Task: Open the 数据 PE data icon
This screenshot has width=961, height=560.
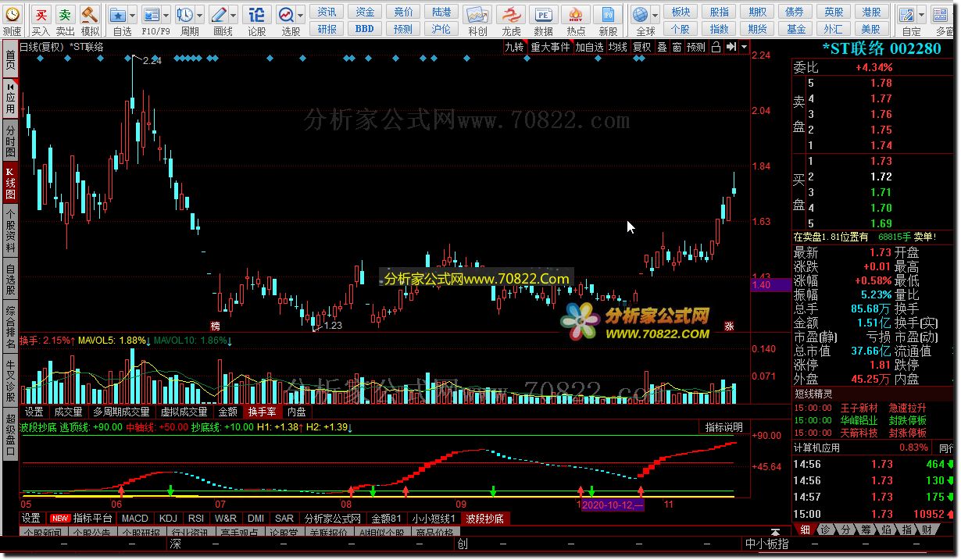Action: point(543,14)
